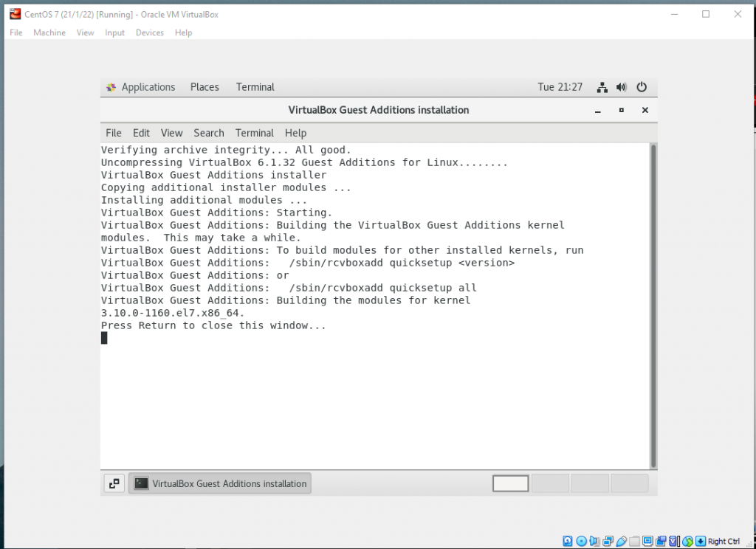This screenshot has height=549, width=756.
Task: Open the Terminal menu in terminal menubar
Action: tap(255, 133)
